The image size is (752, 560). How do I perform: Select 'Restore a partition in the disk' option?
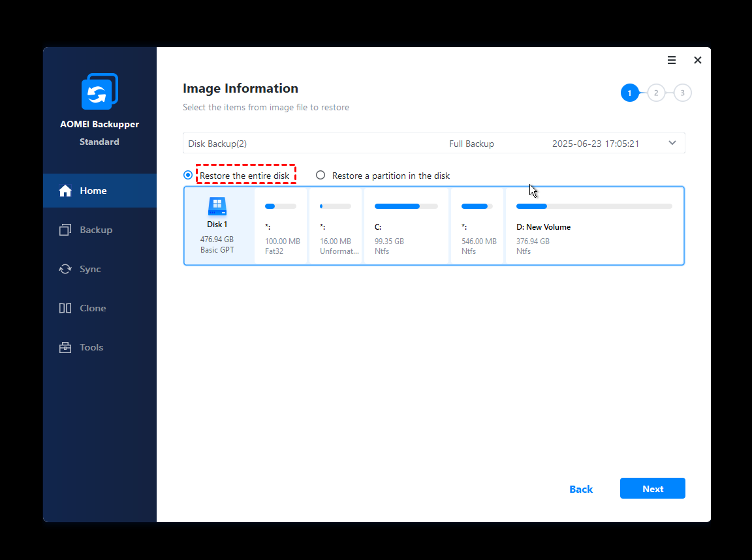coord(321,175)
